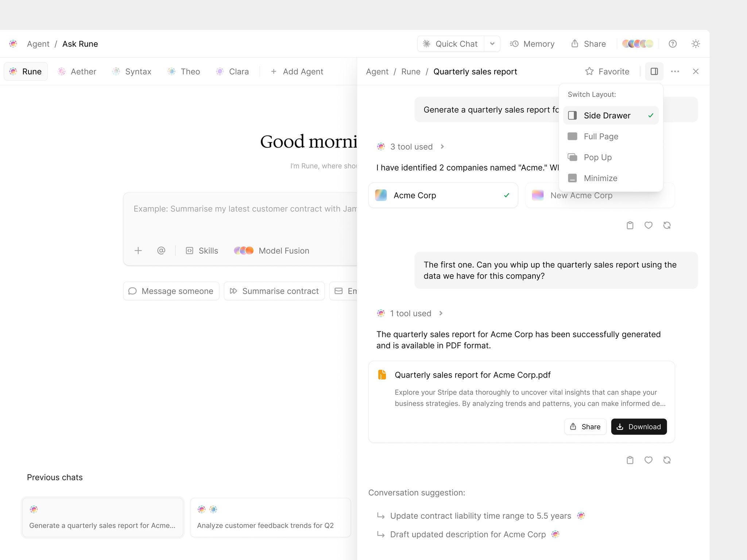Switch layout to Full Page
747x560 pixels.
pyautogui.click(x=611, y=136)
